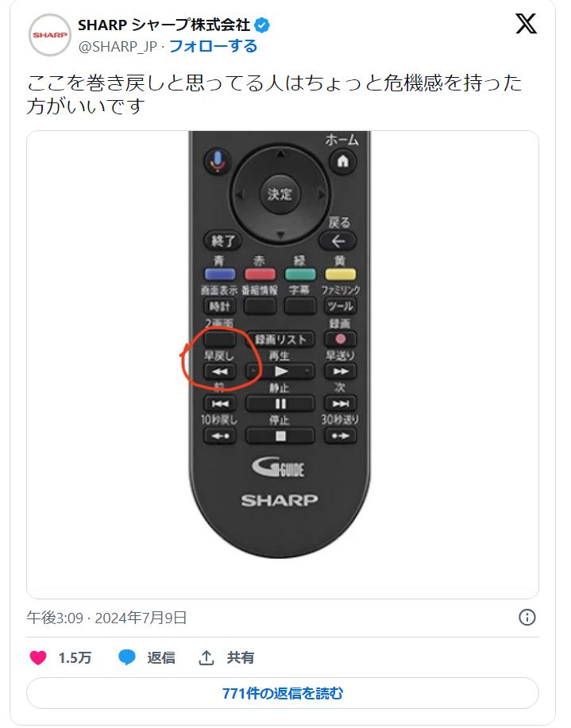
Task: Click the 停止 stop button on remote
Action: [x=280, y=436]
